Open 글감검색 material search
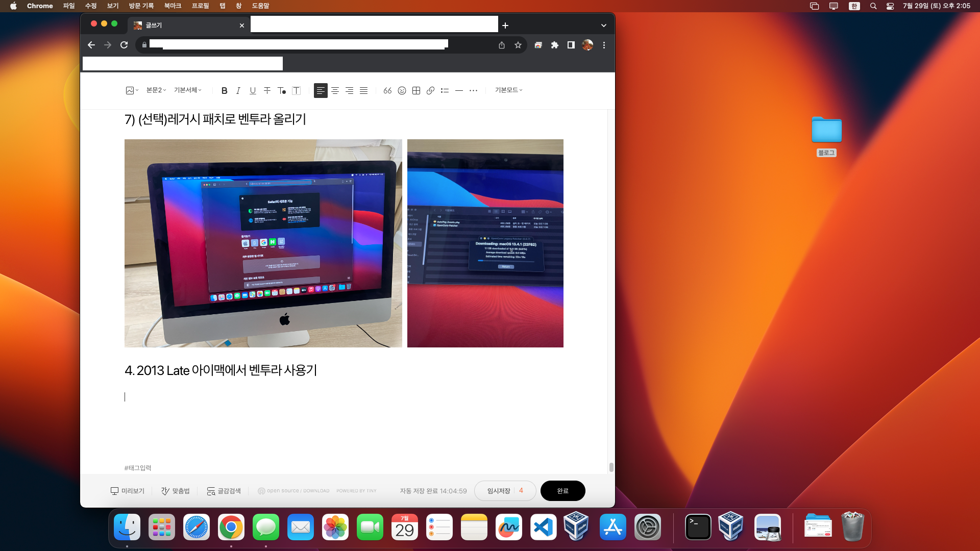This screenshot has width=980, height=551. (224, 491)
